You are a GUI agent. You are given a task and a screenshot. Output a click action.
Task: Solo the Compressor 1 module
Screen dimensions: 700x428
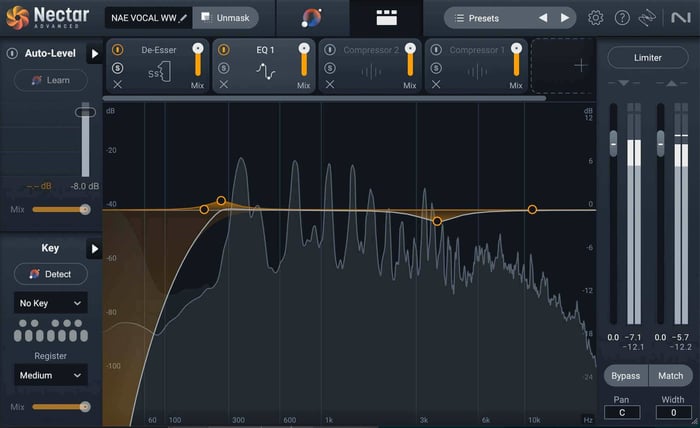[x=436, y=68]
